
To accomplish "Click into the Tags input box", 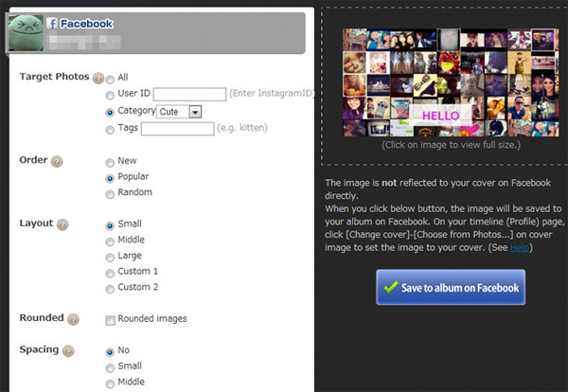I will pos(177,129).
